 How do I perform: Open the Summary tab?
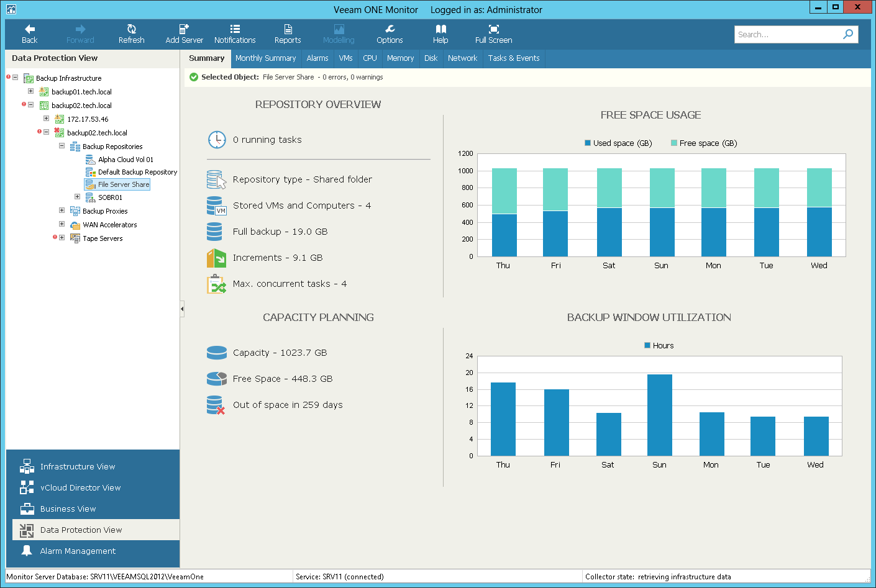tap(206, 58)
